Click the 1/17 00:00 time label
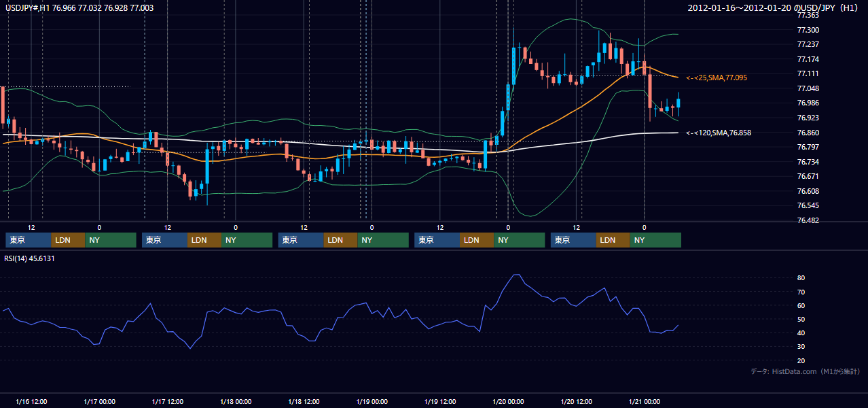 (99, 401)
